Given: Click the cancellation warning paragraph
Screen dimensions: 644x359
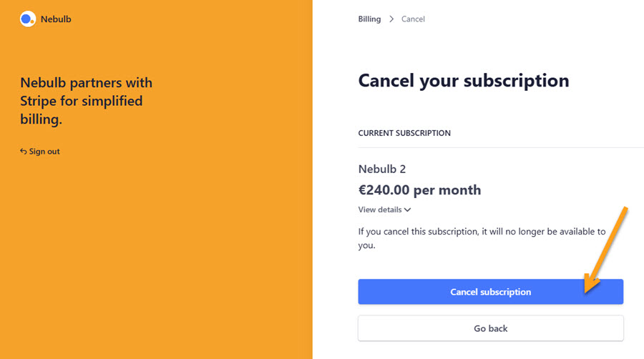Looking at the screenshot, I should tap(482, 238).
